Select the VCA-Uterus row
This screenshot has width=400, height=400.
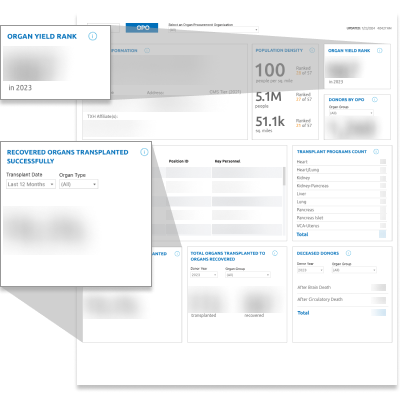coord(341,226)
